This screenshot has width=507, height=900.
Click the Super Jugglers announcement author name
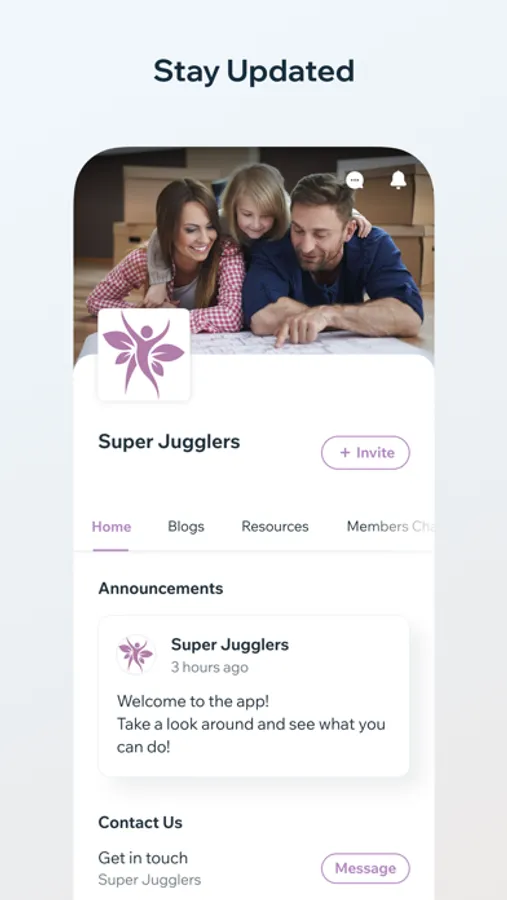[230, 645]
